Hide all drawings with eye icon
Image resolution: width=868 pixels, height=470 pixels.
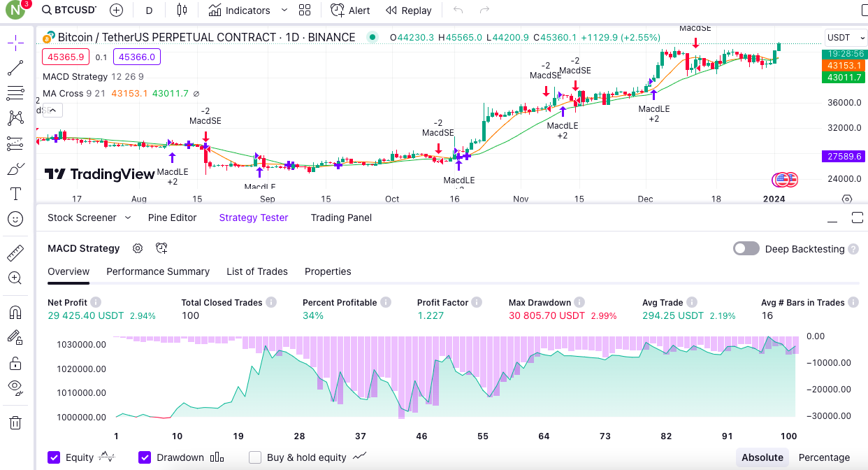[x=15, y=387]
